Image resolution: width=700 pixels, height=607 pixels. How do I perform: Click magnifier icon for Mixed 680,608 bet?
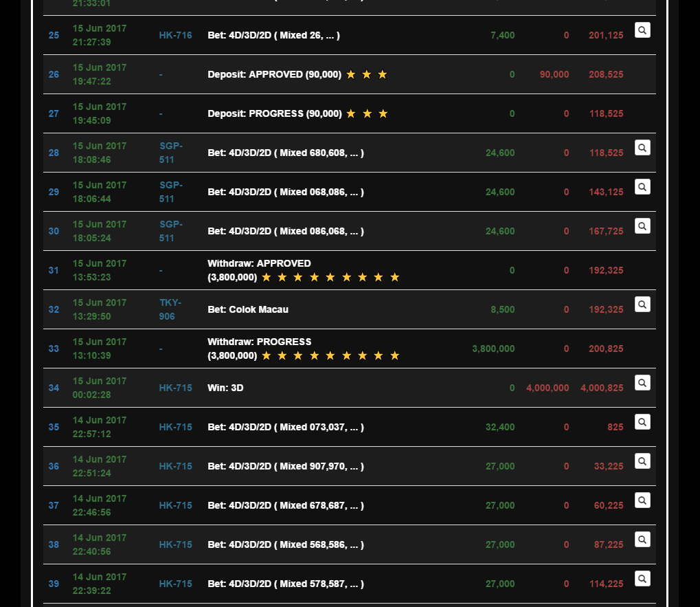coord(642,147)
